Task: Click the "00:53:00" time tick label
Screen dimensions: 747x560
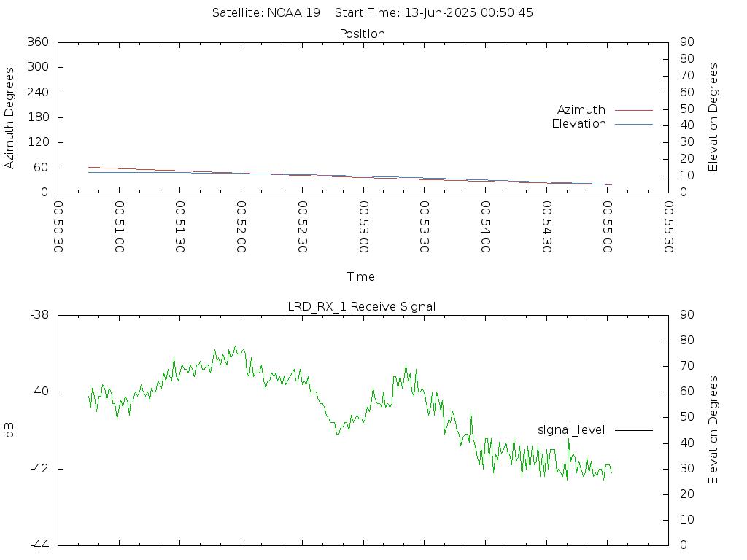Action: tap(363, 227)
